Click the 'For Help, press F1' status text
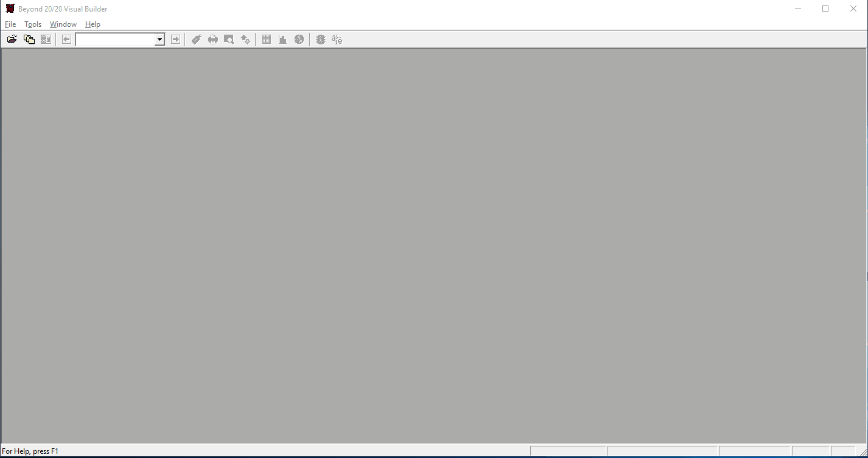868x458 pixels. pos(30,451)
